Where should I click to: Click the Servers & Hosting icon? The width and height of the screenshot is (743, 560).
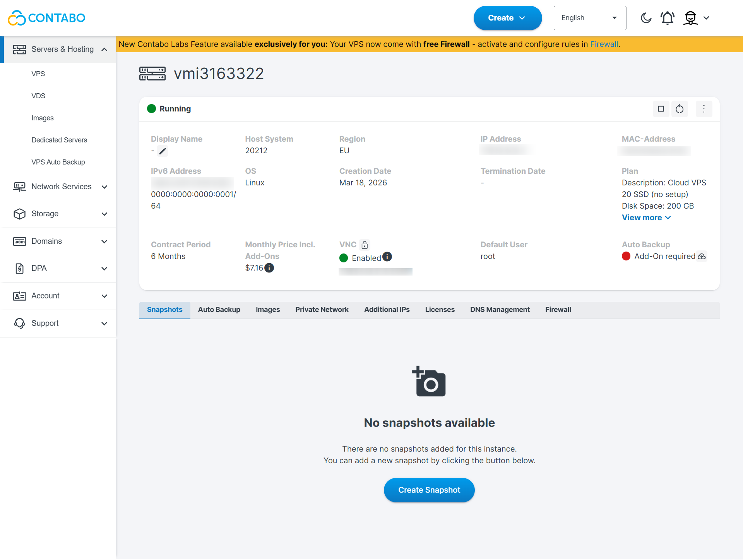[x=19, y=50]
